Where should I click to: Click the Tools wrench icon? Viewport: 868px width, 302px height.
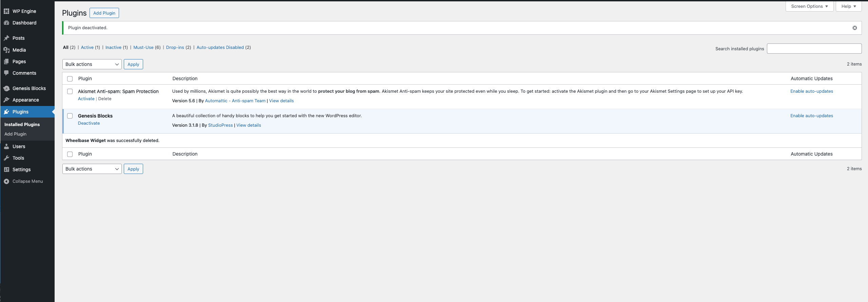click(x=6, y=158)
